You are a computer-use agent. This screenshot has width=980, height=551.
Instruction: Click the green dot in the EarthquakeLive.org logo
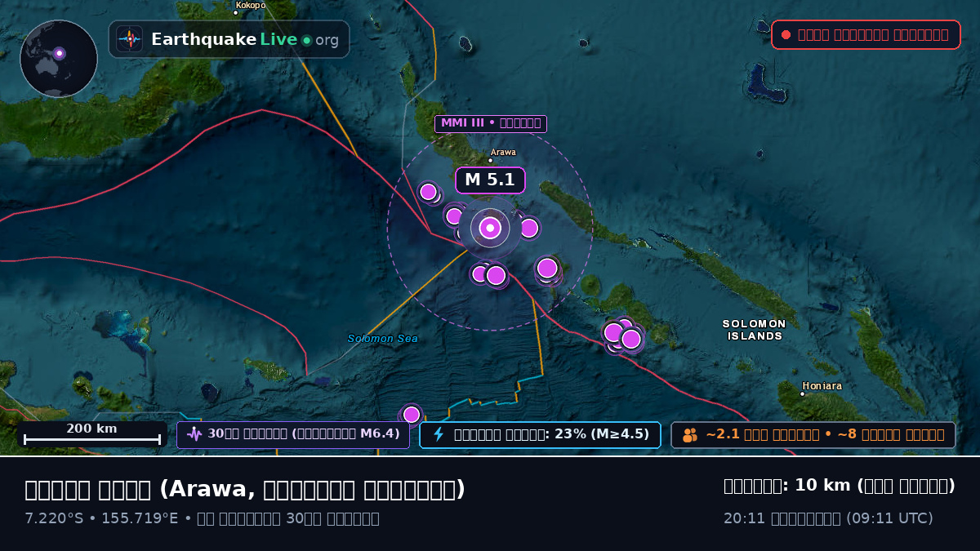(306, 40)
